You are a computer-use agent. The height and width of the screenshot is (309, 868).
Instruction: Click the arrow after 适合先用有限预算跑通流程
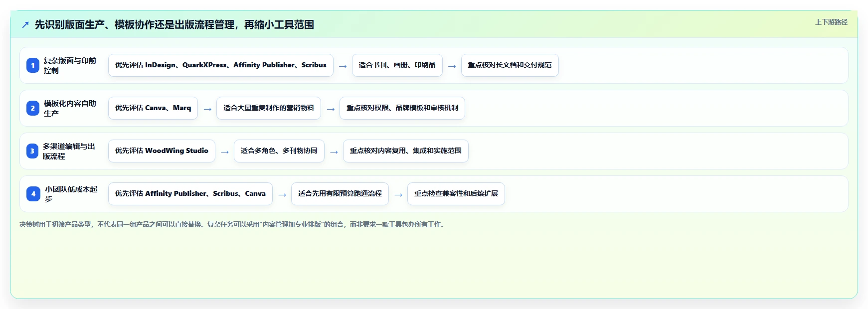coord(398,195)
